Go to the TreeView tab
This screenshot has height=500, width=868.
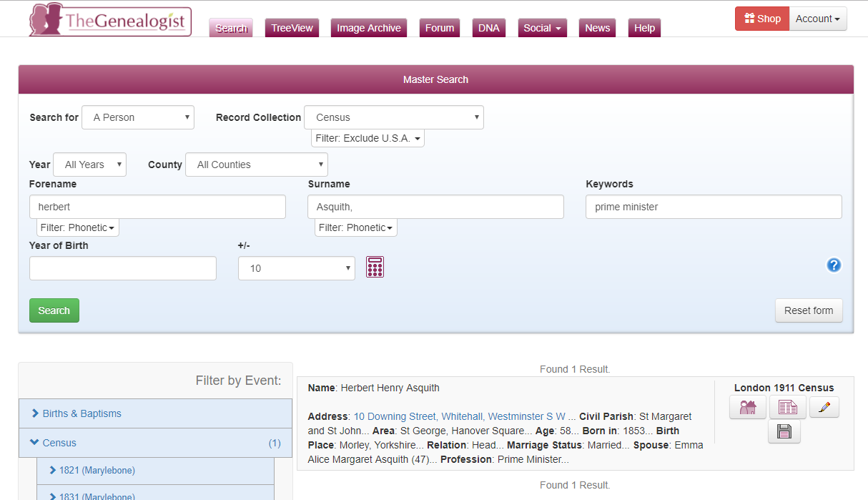[x=292, y=28]
